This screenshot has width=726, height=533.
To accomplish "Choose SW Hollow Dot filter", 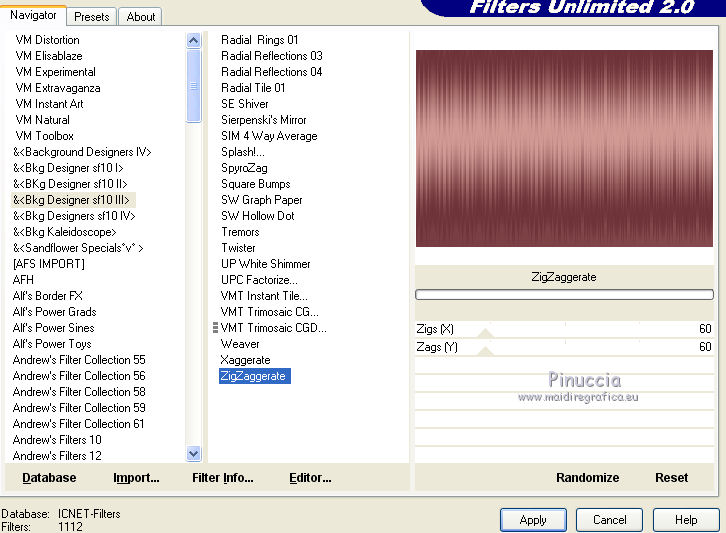I will pos(257,216).
